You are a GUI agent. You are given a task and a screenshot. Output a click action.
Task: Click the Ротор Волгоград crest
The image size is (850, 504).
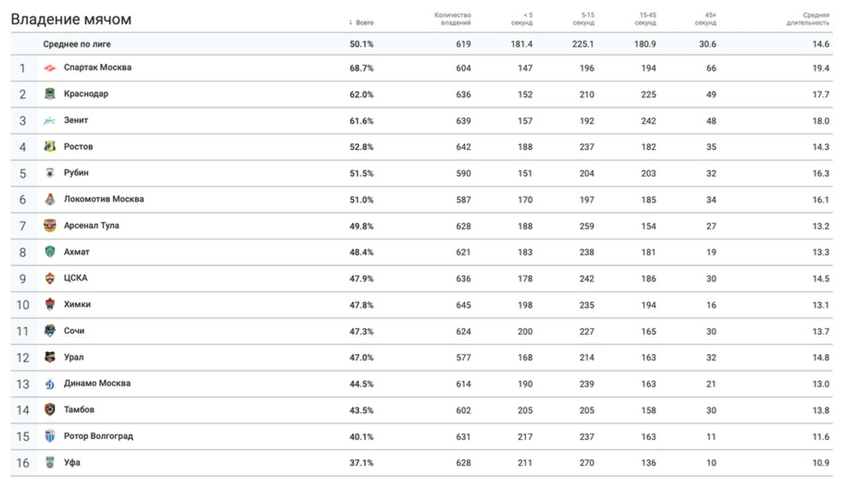(50, 436)
